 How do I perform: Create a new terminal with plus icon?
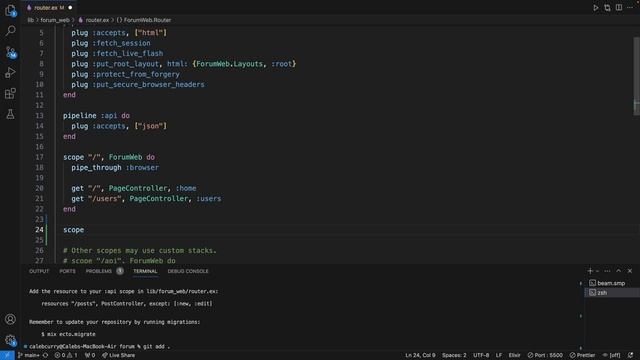pyautogui.click(x=590, y=271)
